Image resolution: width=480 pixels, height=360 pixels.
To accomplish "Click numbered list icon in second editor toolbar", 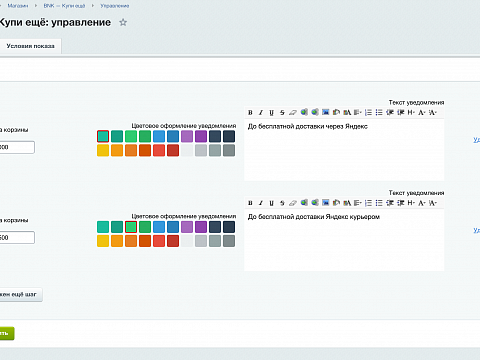I will tap(368, 203).
